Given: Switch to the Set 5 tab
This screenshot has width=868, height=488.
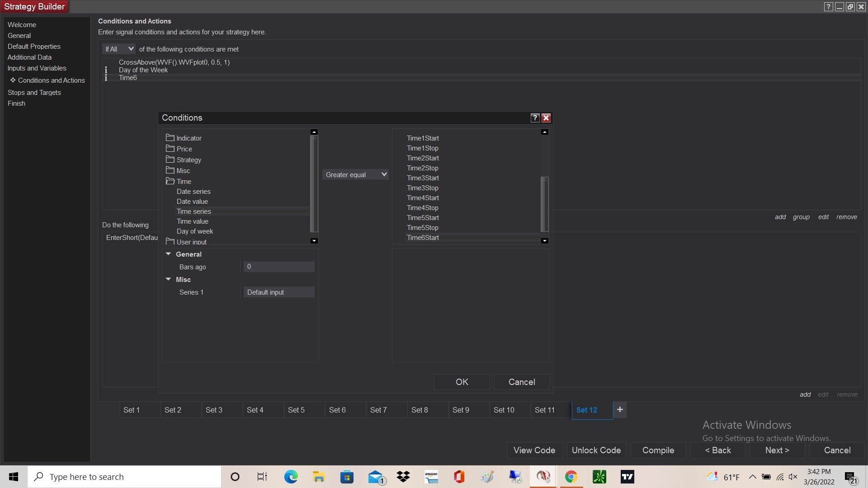Looking at the screenshot, I should point(296,410).
